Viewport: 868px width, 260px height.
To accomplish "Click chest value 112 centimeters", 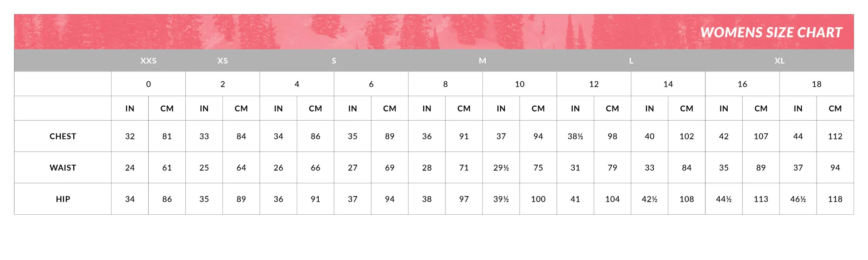I will coord(835,136).
